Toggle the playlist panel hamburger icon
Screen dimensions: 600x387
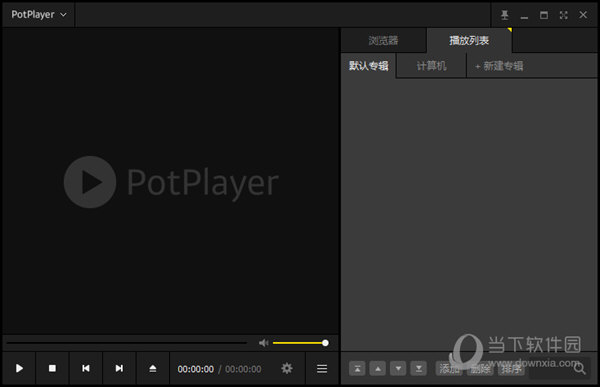tap(322, 369)
